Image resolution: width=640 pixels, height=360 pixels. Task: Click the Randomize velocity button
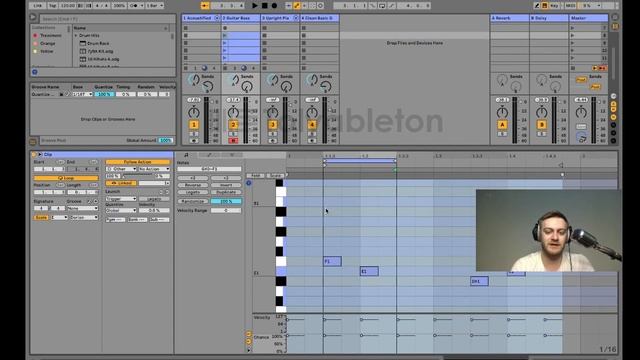coord(193,201)
